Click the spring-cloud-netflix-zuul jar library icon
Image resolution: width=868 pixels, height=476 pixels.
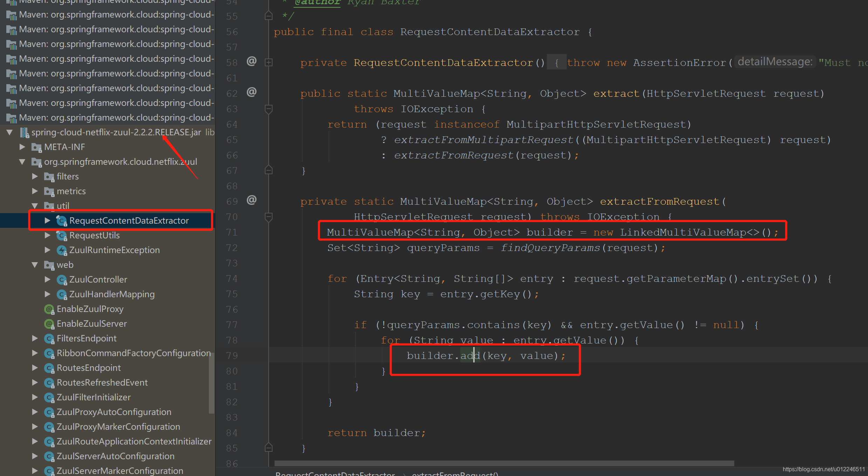[24, 132]
